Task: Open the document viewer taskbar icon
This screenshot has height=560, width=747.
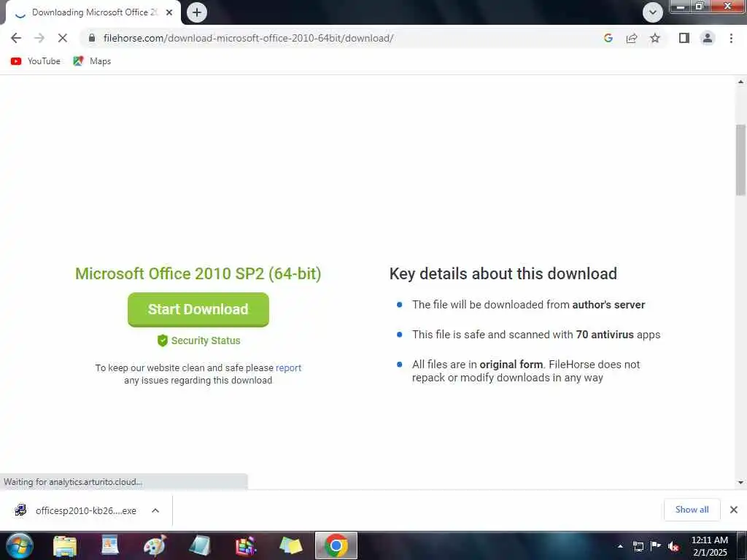Action: (x=110, y=545)
